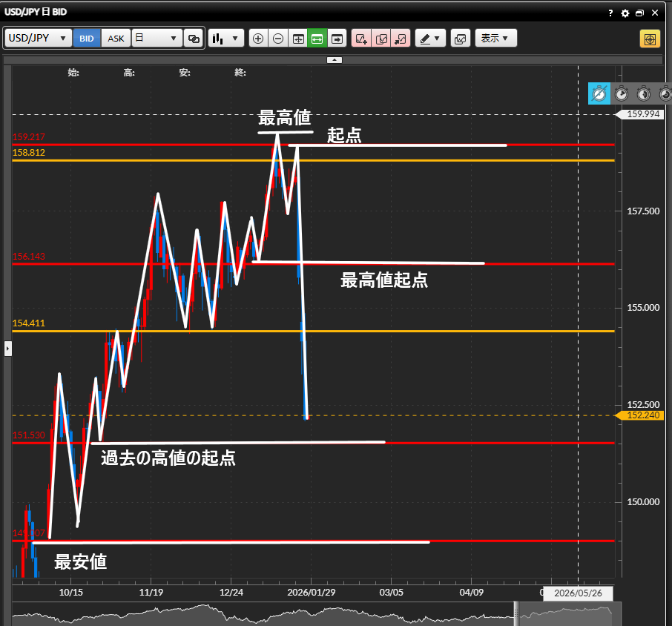Switch price display to BID
The height and width of the screenshot is (626, 672).
coord(87,39)
